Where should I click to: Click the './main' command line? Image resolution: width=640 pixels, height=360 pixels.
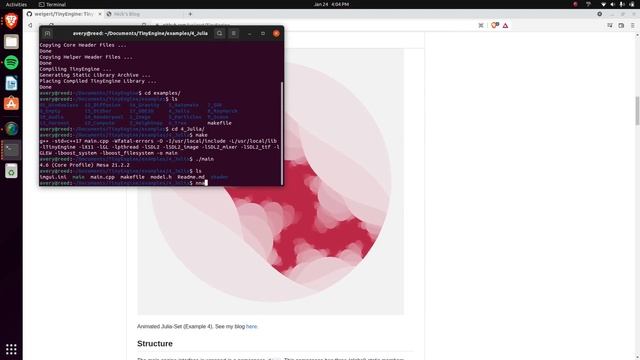tap(204, 159)
